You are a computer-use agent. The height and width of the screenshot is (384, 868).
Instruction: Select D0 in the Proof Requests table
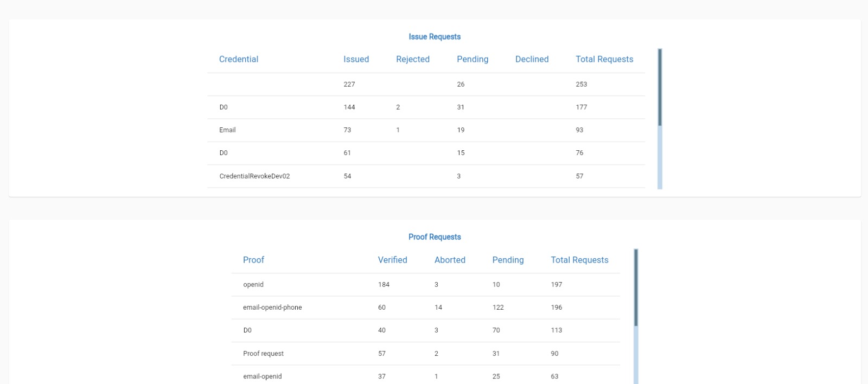(247, 330)
